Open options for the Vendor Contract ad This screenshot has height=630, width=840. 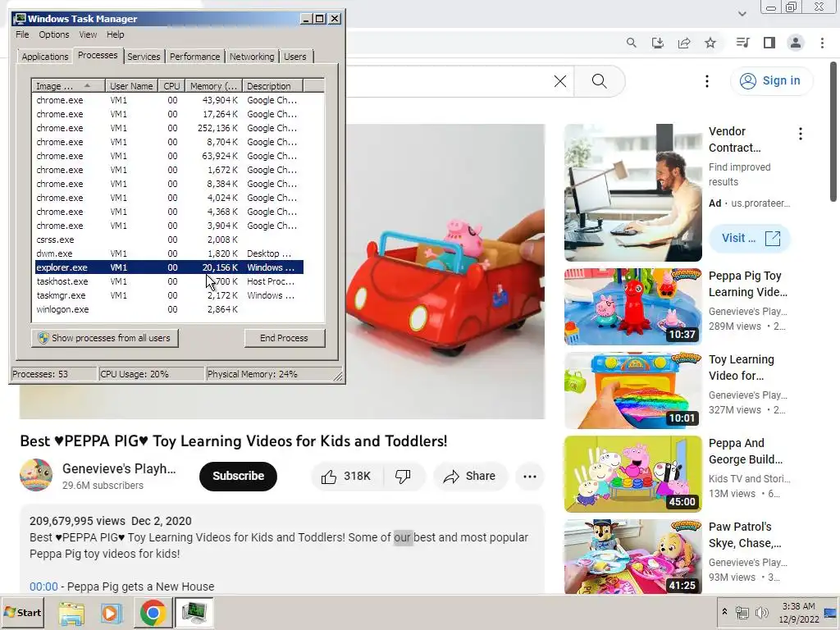801,134
